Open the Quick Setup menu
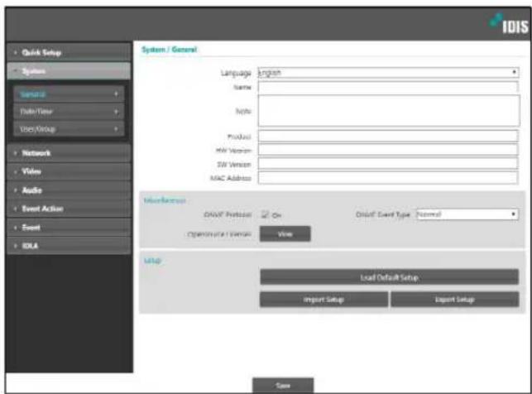The image size is (532, 394). click(x=69, y=52)
